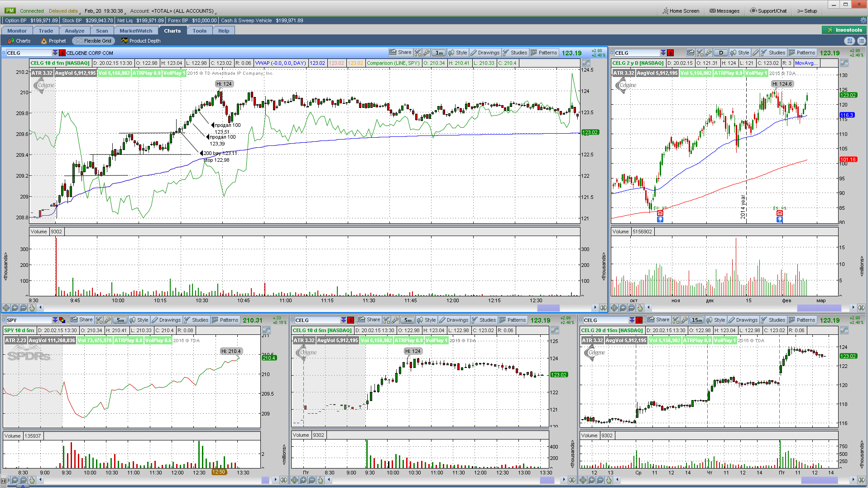This screenshot has height=488, width=868.
Task: Click CELG 15m chart horizontal scrollbar thumb
Action: click(819, 480)
